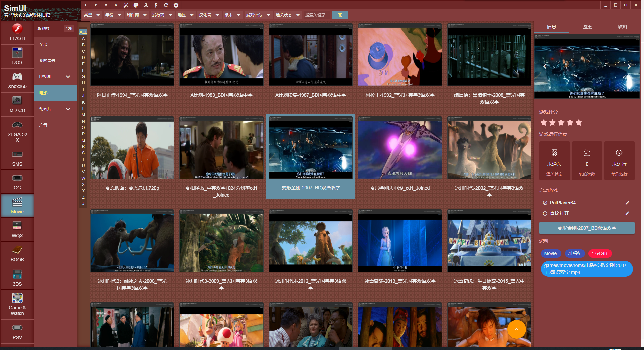Viewport: 644px width, 350px height.
Task: Open the 通关状态 filter dropdown
Action: tap(287, 15)
